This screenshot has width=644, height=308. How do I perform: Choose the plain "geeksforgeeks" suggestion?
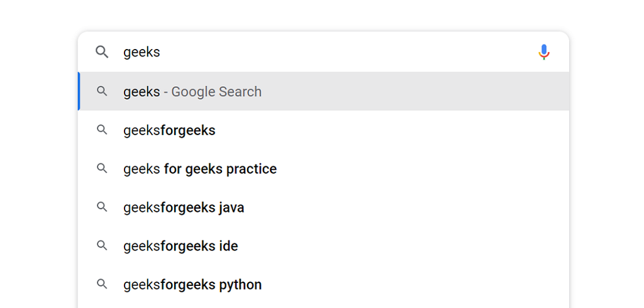(x=169, y=131)
